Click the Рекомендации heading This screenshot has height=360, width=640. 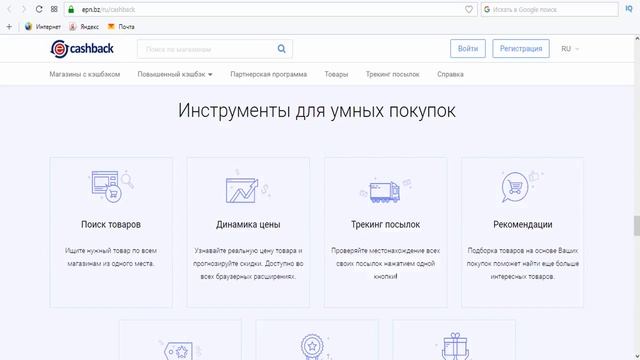click(522, 224)
